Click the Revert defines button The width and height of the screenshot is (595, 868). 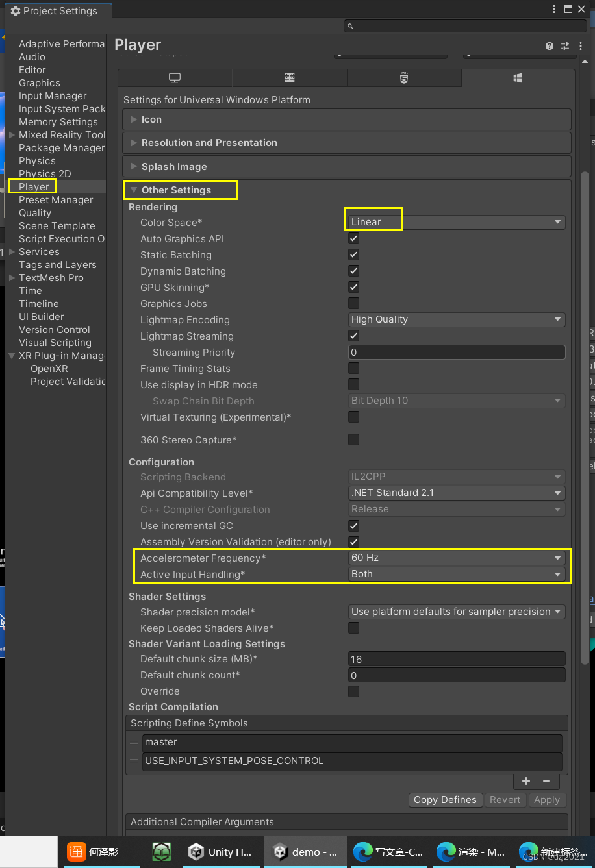coord(505,800)
